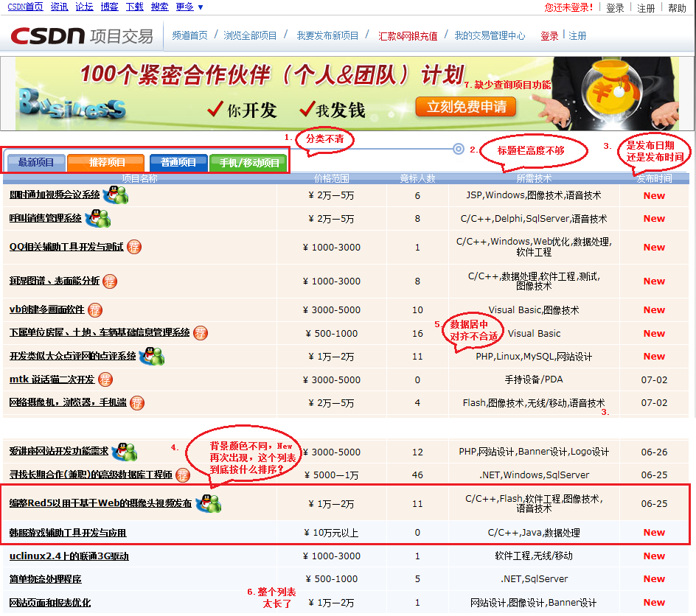Image resolution: width=696 pixels, height=616 pixels.
Task: Click 'New' in the 简单物流处理程序 row
Action: [x=654, y=578]
